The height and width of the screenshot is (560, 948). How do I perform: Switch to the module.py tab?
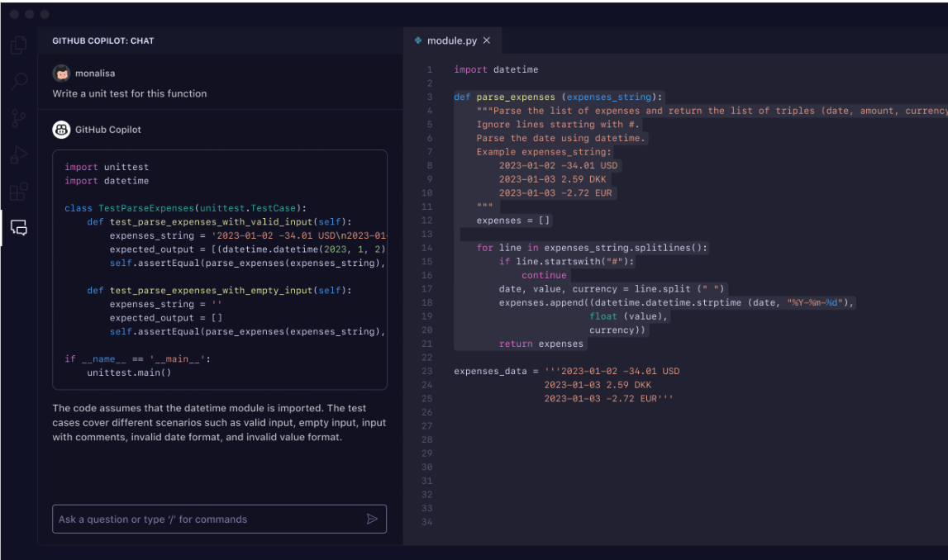[451, 40]
